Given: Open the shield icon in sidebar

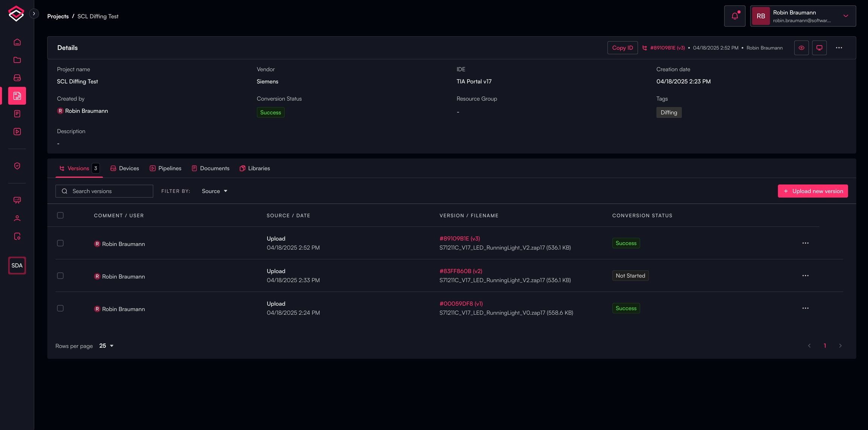Looking at the screenshot, I should (17, 166).
